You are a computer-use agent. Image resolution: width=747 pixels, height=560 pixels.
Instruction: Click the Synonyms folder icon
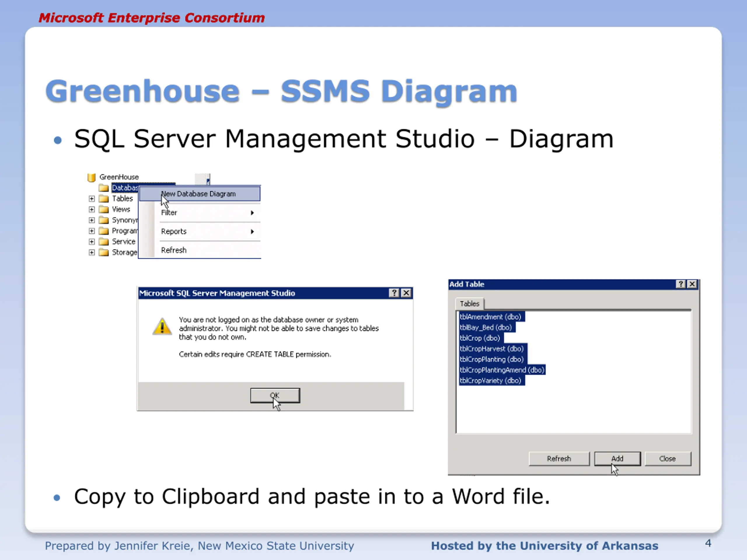pos(103,220)
